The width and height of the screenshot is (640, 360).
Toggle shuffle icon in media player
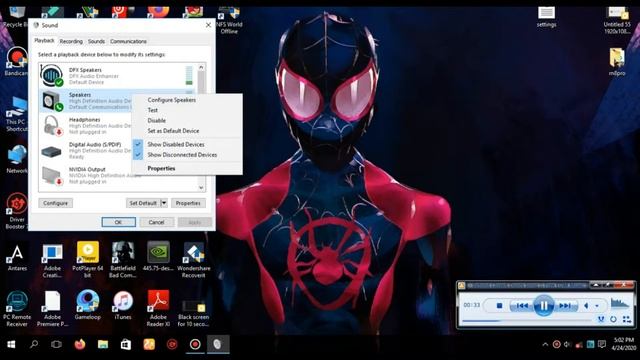tap(601, 319)
